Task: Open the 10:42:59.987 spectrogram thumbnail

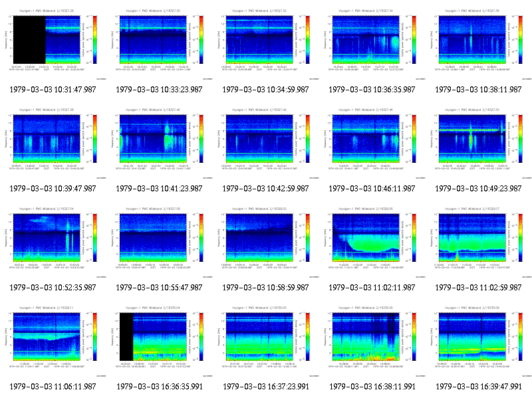Action: coord(265,143)
